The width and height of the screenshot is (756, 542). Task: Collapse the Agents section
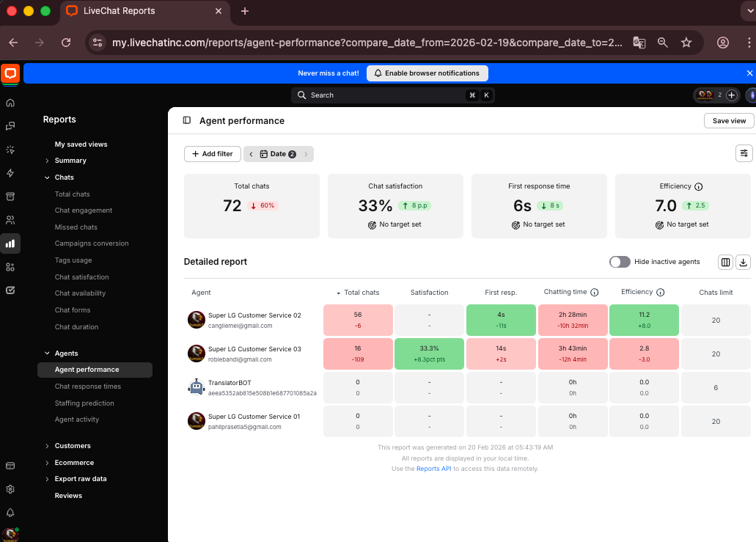point(66,354)
